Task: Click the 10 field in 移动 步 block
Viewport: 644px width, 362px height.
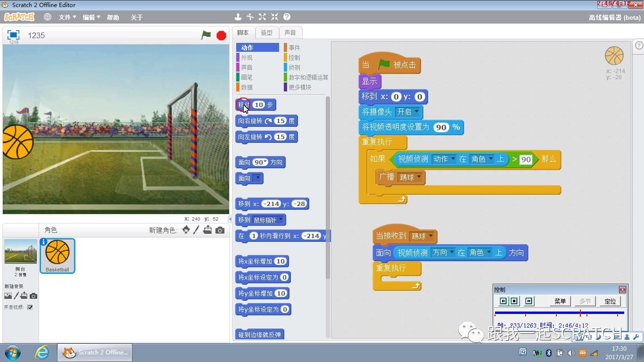Action: pos(258,105)
